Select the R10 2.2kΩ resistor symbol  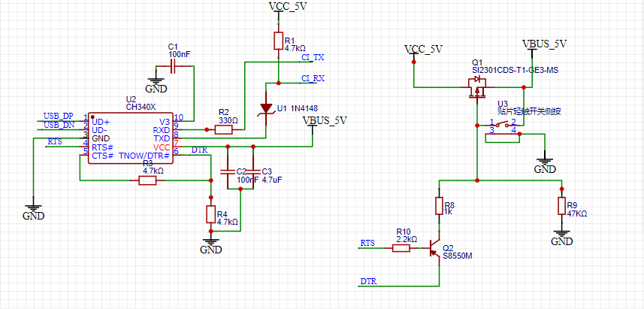[401, 248]
